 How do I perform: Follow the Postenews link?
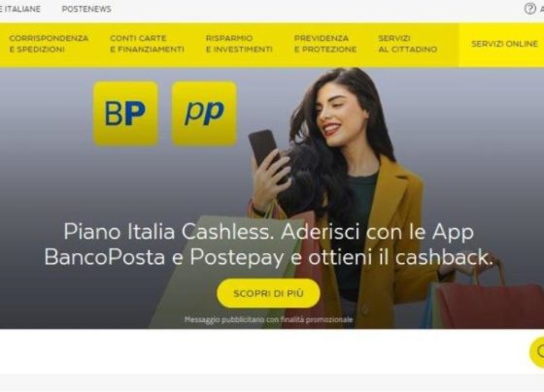pyautogui.click(x=86, y=9)
